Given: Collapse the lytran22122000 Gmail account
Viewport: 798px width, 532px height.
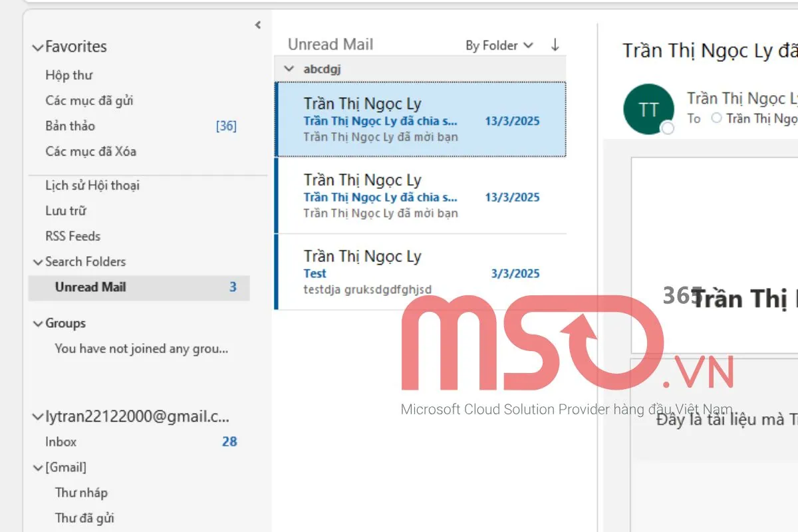Looking at the screenshot, I should (x=38, y=418).
